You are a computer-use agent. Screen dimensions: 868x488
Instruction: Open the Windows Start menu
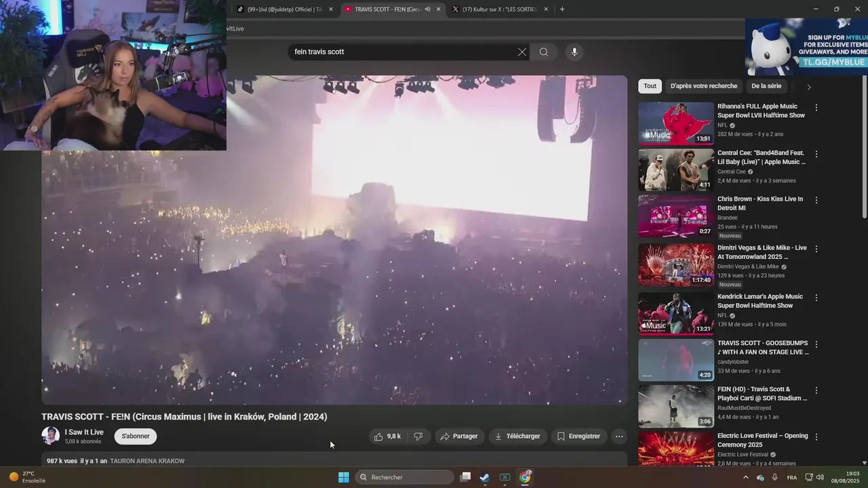coord(344,477)
